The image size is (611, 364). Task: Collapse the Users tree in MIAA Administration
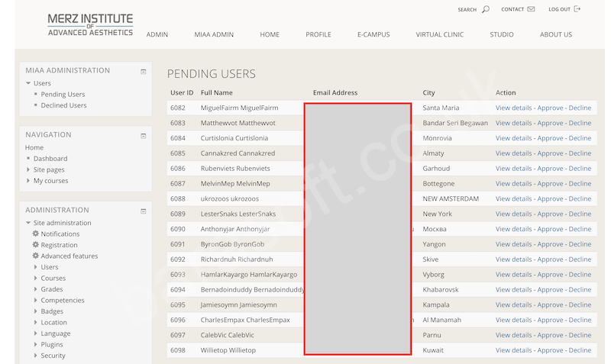tap(28, 83)
